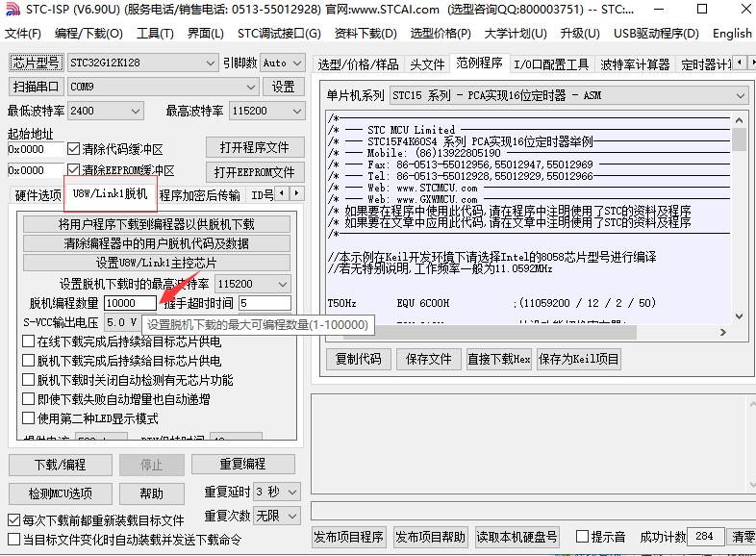Select the 波特率计算器 tab
756x556 pixels.
point(635,64)
